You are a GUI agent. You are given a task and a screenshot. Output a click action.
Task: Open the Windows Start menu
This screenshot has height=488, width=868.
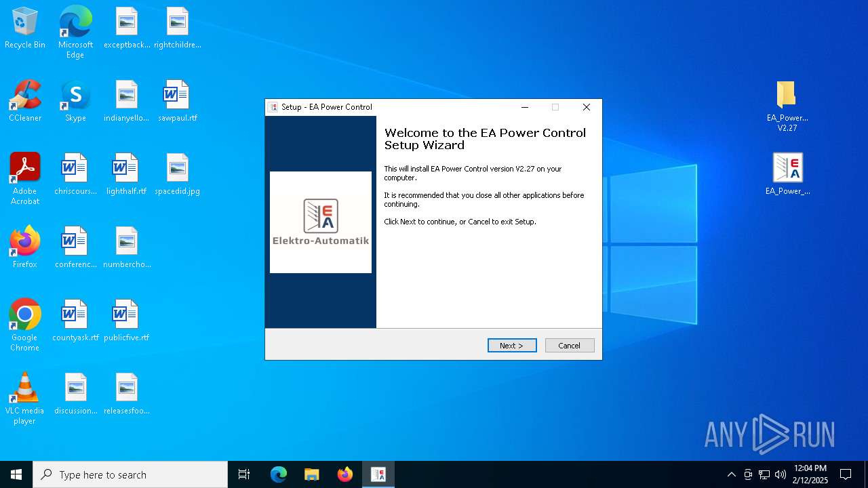16,474
